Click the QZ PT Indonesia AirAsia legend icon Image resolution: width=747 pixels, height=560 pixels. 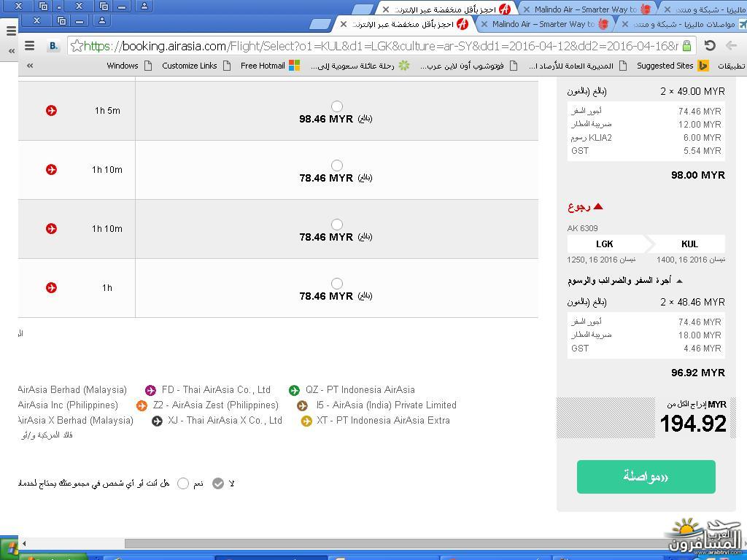295,391
